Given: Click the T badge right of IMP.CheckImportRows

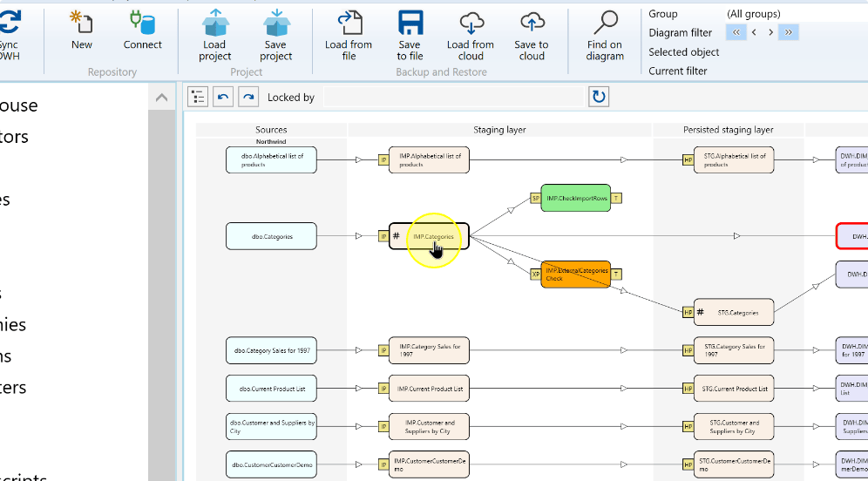Looking at the screenshot, I should (616, 198).
